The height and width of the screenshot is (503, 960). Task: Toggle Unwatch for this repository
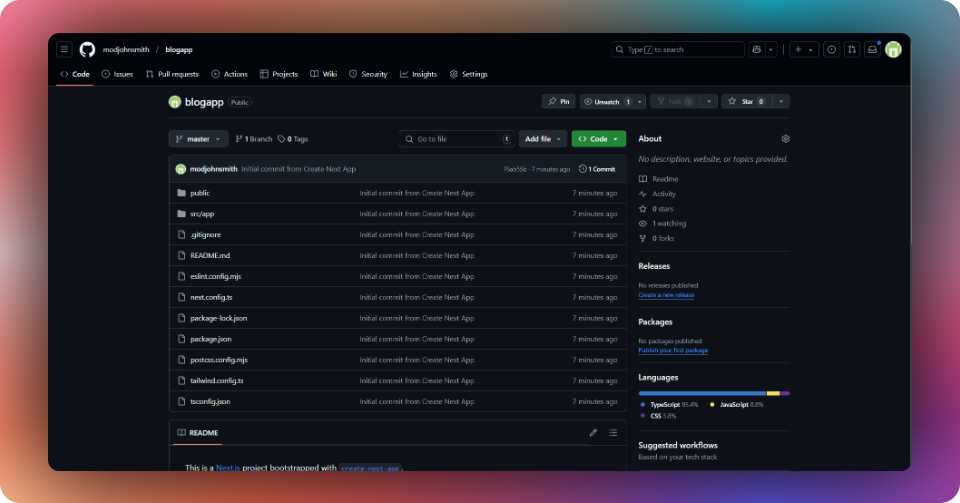click(607, 102)
